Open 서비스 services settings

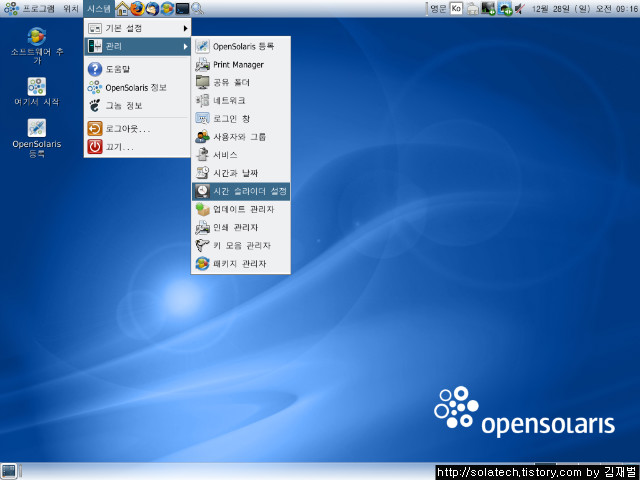(241, 155)
